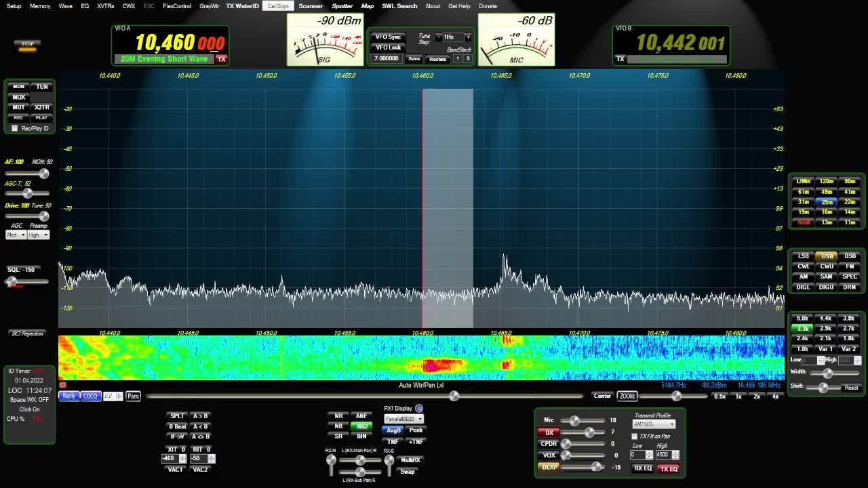Toggle the NB2 noise blanker
The height and width of the screenshot is (488, 868).
[x=361, y=426]
